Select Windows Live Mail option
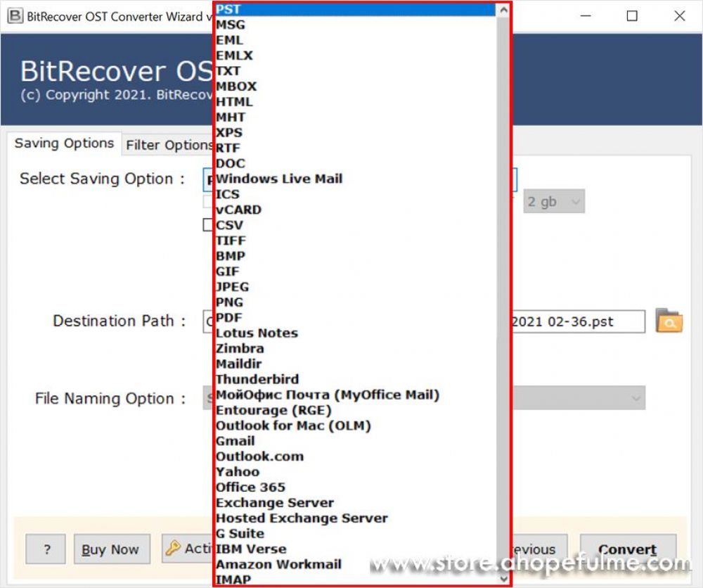The width and height of the screenshot is (703, 588). pyautogui.click(x=356, y=179)
